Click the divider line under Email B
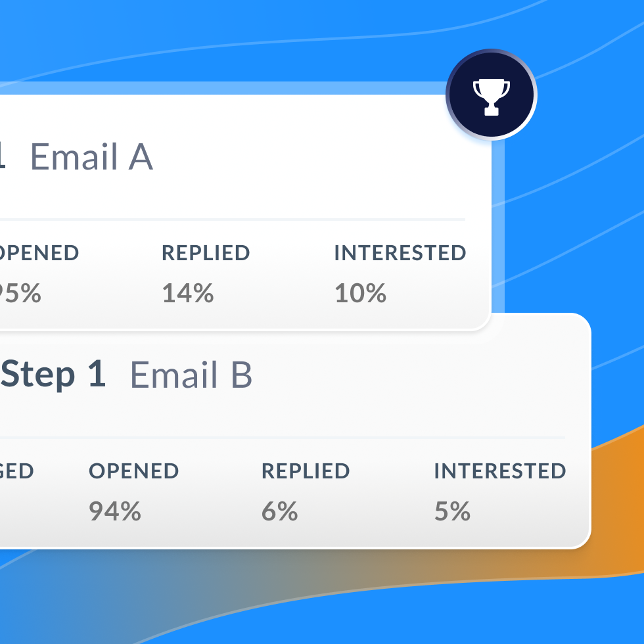This screenshot has height=644, width=644. tap(283, 438)
